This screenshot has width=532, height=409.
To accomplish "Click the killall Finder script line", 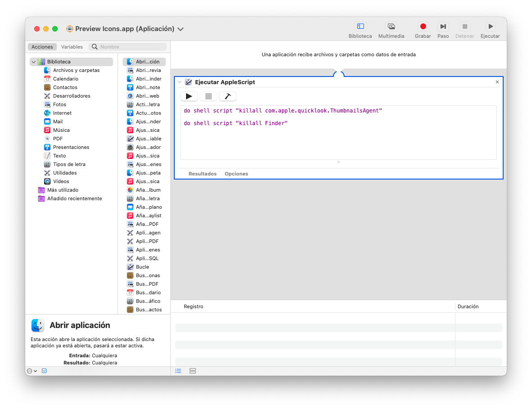I will [236, 123].
